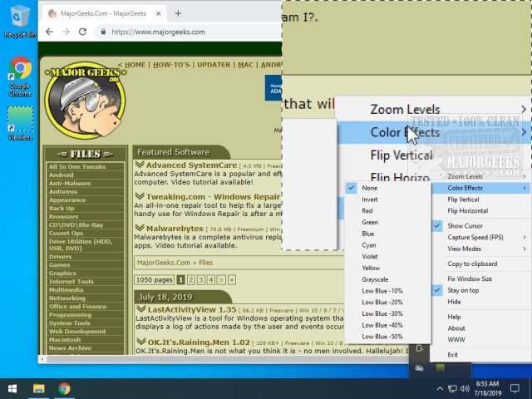This screenshot has height=399, width=532.
Task: Apply the Cyan color effect
Action: tap(387, 245)
